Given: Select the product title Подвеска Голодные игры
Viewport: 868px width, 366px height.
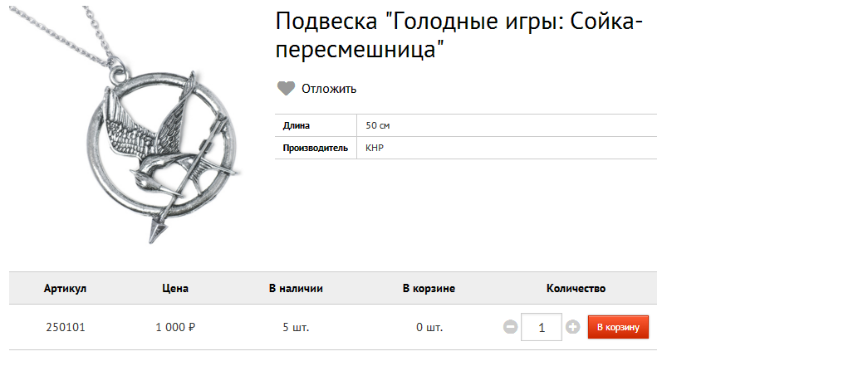Looking at the screenshot, I should point(459,35).
